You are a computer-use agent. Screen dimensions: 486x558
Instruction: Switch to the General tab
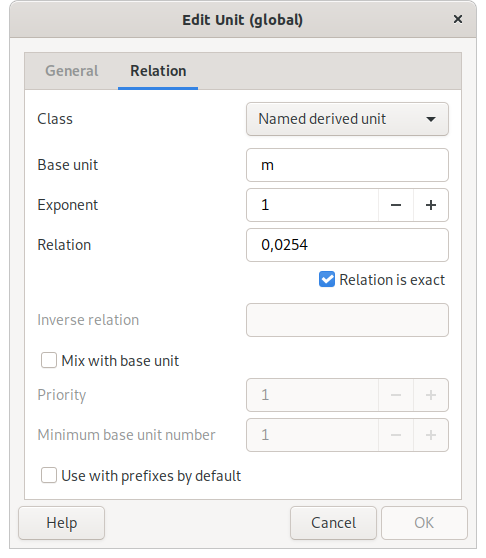coord(72,71)
